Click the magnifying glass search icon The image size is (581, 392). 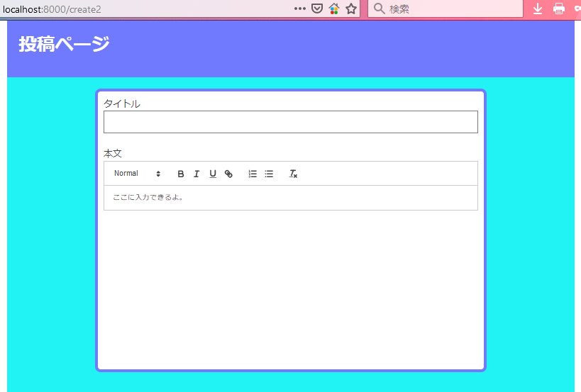click(379, 9)
